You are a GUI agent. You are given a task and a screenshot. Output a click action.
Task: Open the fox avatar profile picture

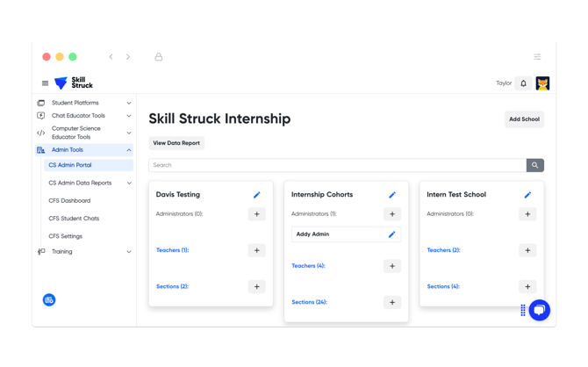(x=542, y=83)
